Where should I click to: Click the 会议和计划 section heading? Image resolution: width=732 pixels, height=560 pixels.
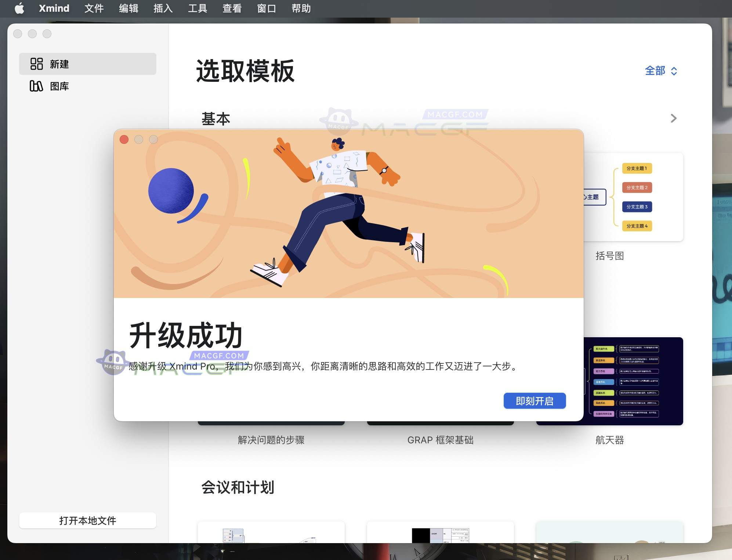pyautogui.click(x=238, y=487)
